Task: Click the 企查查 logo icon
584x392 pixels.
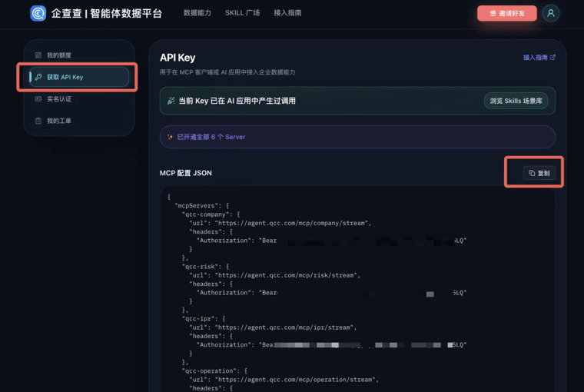Action: coord(38,13)
